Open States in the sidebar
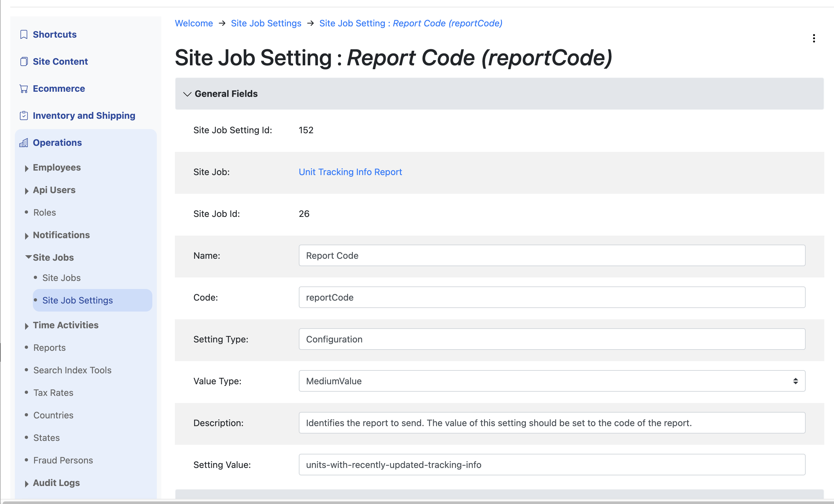 [46, 438]
